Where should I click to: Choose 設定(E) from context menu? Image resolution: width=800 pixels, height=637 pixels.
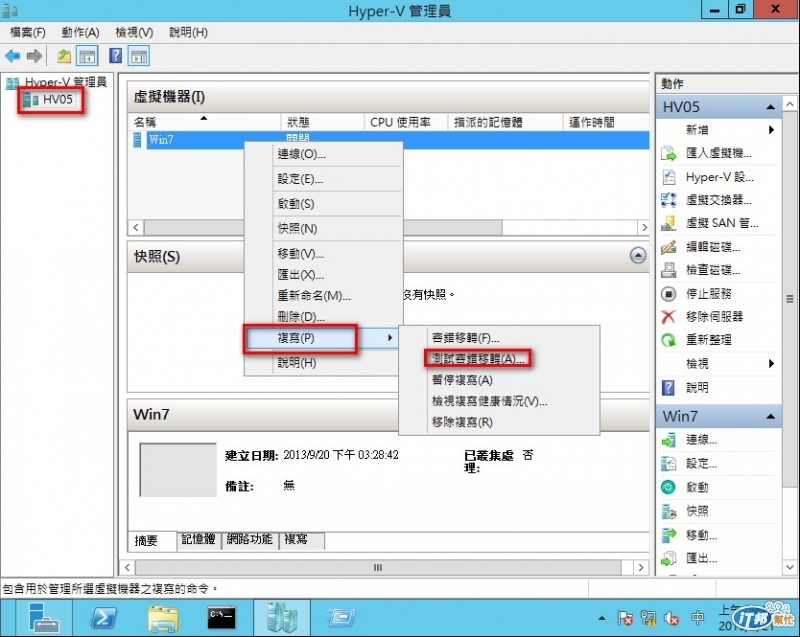pos(322,179)
